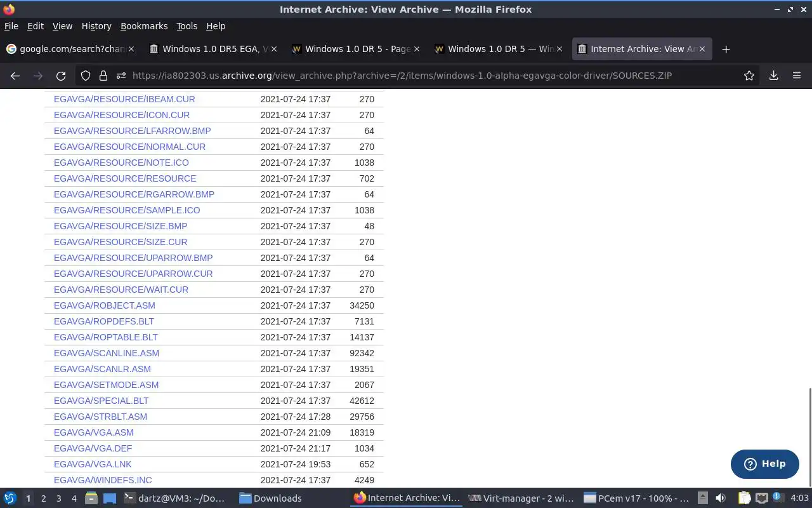This screenshot has width=812, height=508.
Task: Reload the page with the refresh icon
Action: pos(61,76)
